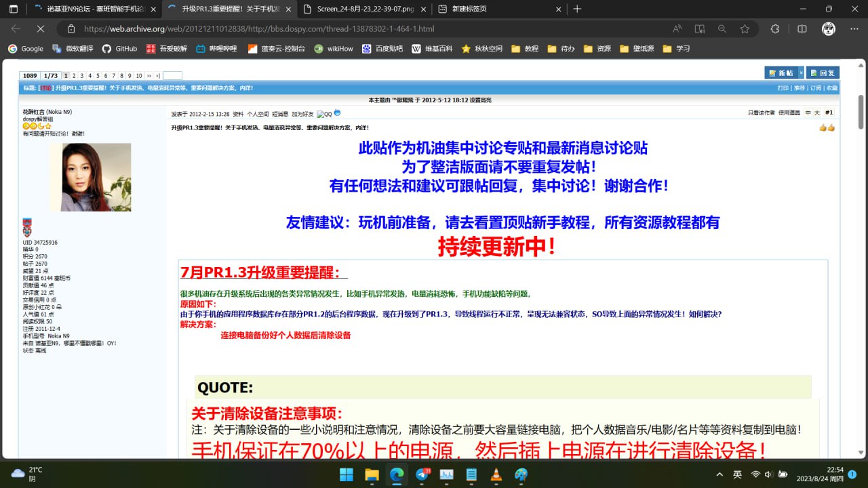868x488 pixels.
Task: View site information lock icon in address bar
Action: pos(71,29)
